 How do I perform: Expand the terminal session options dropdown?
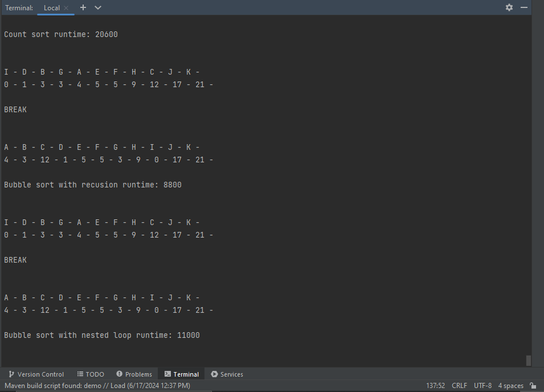[98, 7]
